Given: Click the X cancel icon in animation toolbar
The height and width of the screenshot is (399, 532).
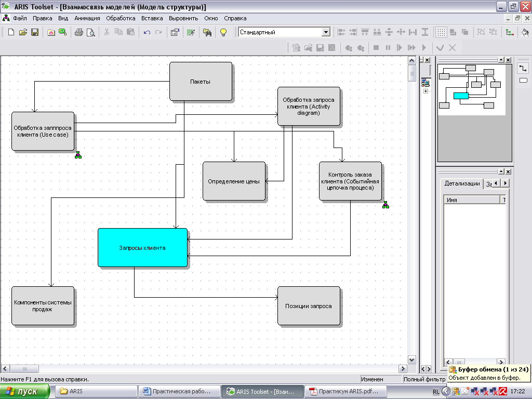Looking at the screenshot, I should (453, 47).
